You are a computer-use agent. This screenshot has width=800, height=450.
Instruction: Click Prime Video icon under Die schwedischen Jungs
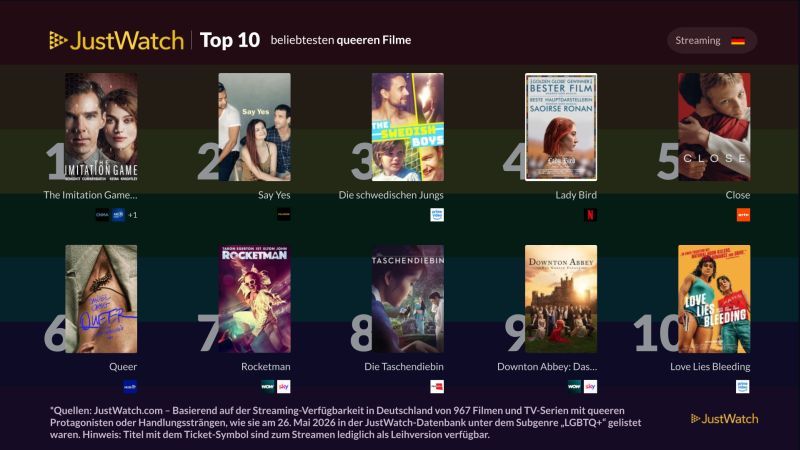[x=437, y=215]
